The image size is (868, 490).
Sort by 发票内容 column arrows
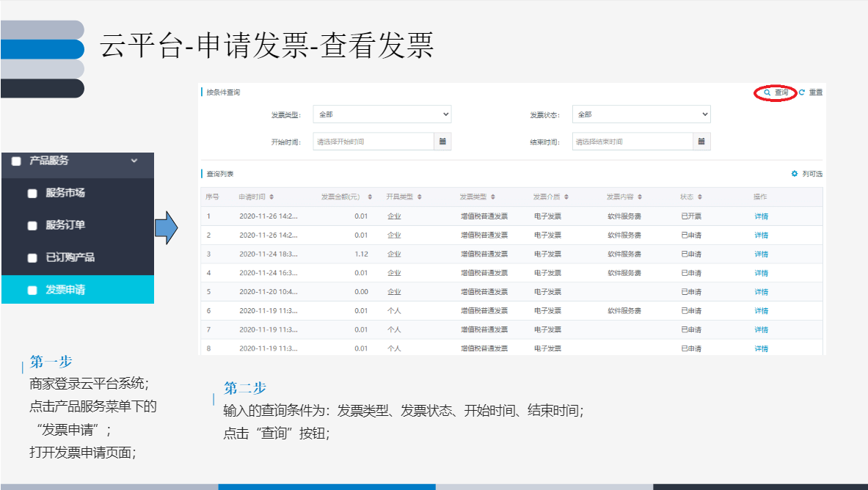[640, 197]
